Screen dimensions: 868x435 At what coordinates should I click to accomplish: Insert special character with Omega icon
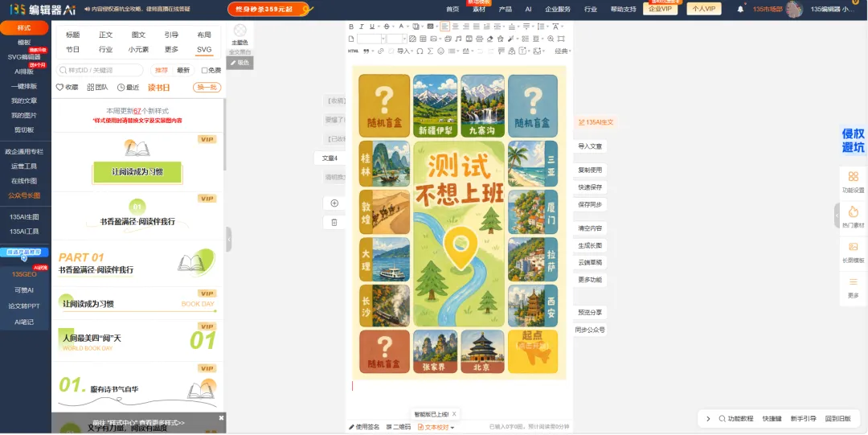click(420, 51)
